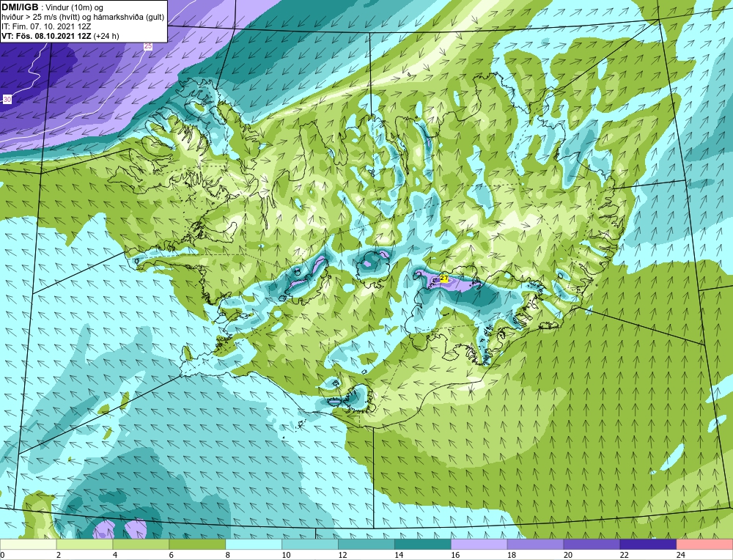Click the legend scale number 2
This screenshot has width=733, height=560.
pyautogui.click(x=59, y=555)
